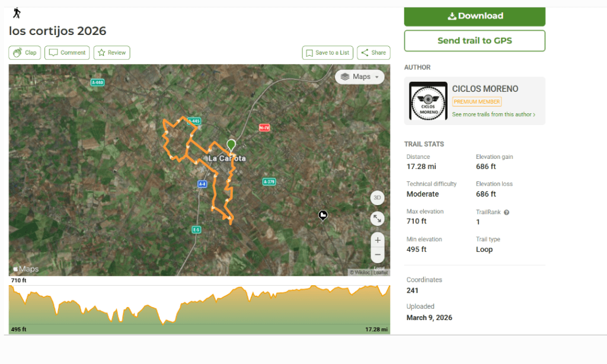Clap for the los cortijos trail
The image size is (607, 364).
pyautogui.click(x=24, y=53)
